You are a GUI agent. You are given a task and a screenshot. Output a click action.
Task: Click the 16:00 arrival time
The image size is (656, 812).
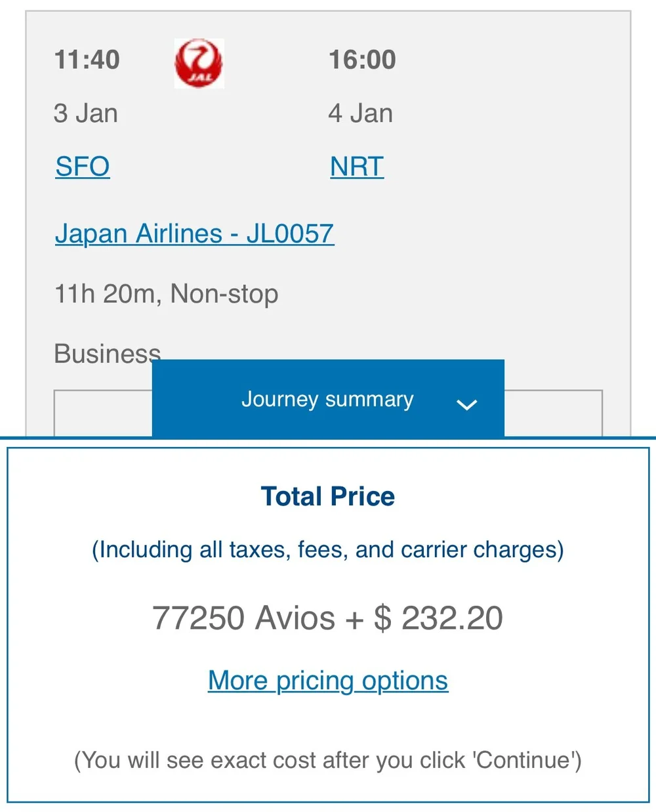click(362, 60)
